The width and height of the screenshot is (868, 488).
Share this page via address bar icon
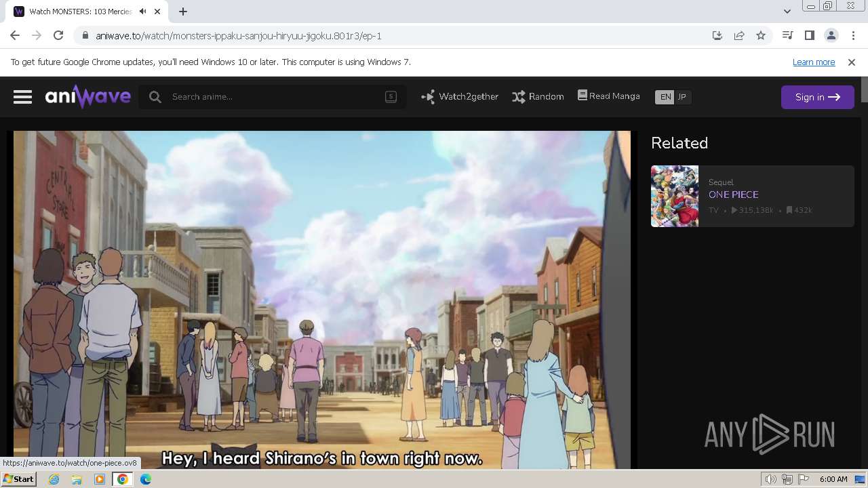[739, 36]
